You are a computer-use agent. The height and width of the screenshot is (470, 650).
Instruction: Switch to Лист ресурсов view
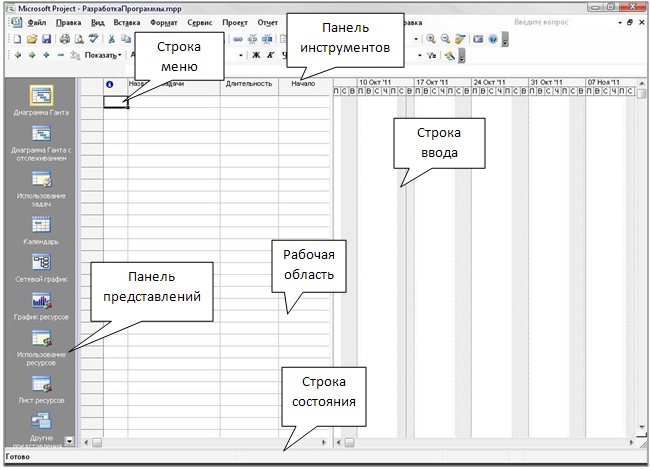click(41, 390)
